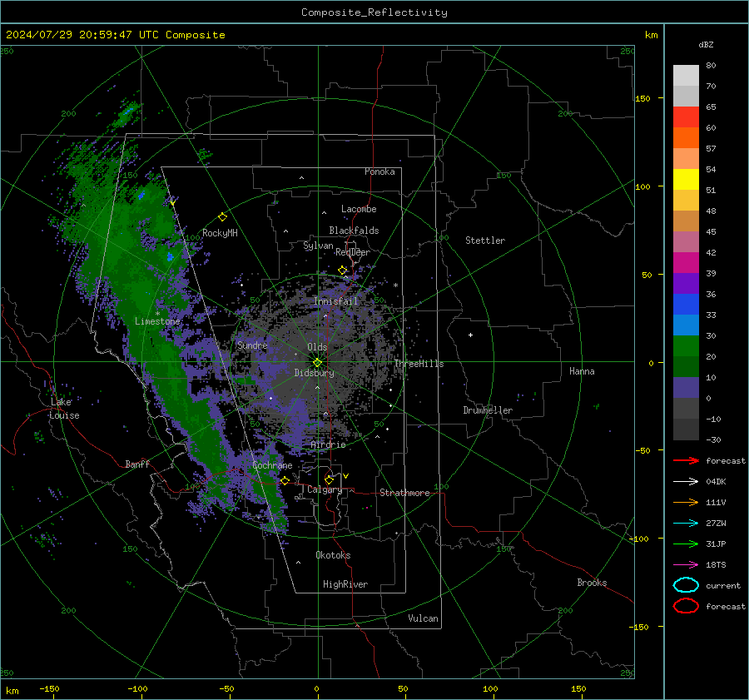Click the Brooks city label
This screenshot has height=700, width=749.
click(592, 583)
